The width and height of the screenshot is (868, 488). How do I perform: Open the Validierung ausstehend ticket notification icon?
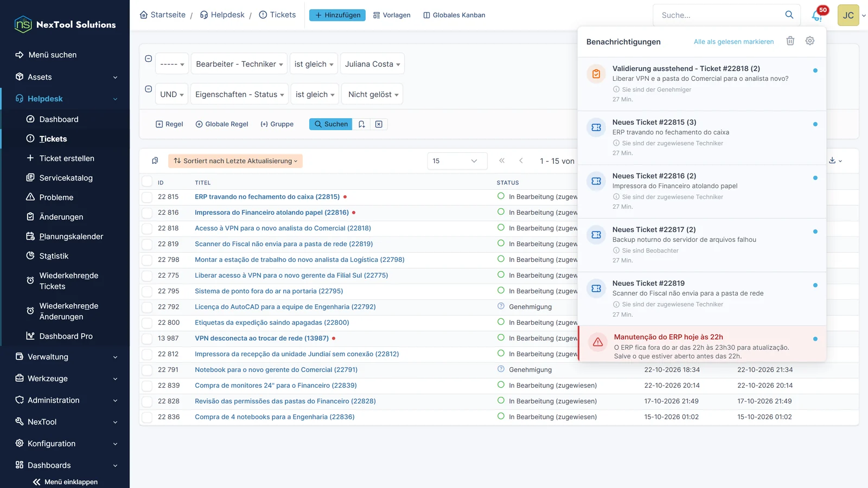[596, 74]
